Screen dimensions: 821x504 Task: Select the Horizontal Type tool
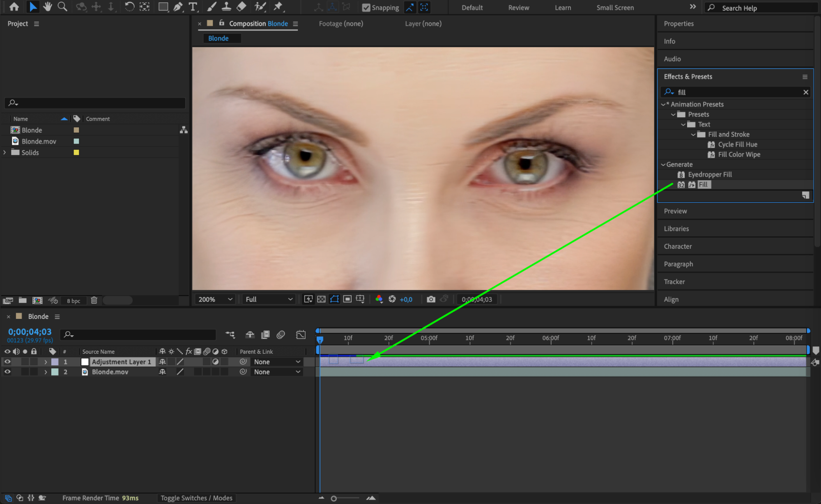193,7
